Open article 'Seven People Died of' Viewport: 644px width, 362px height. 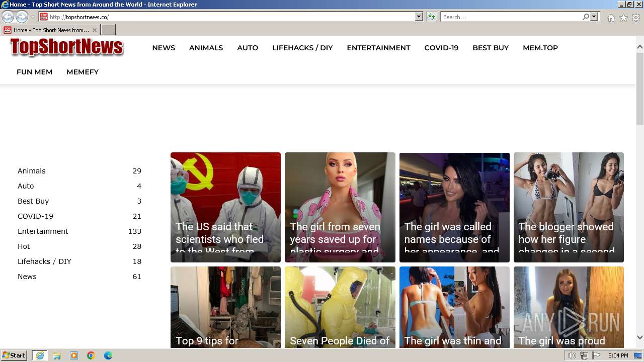tap(340, 307)
